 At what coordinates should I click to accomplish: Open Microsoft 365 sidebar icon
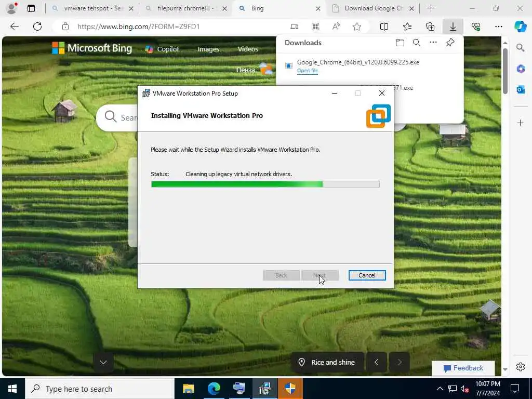(x=521, y=69)
